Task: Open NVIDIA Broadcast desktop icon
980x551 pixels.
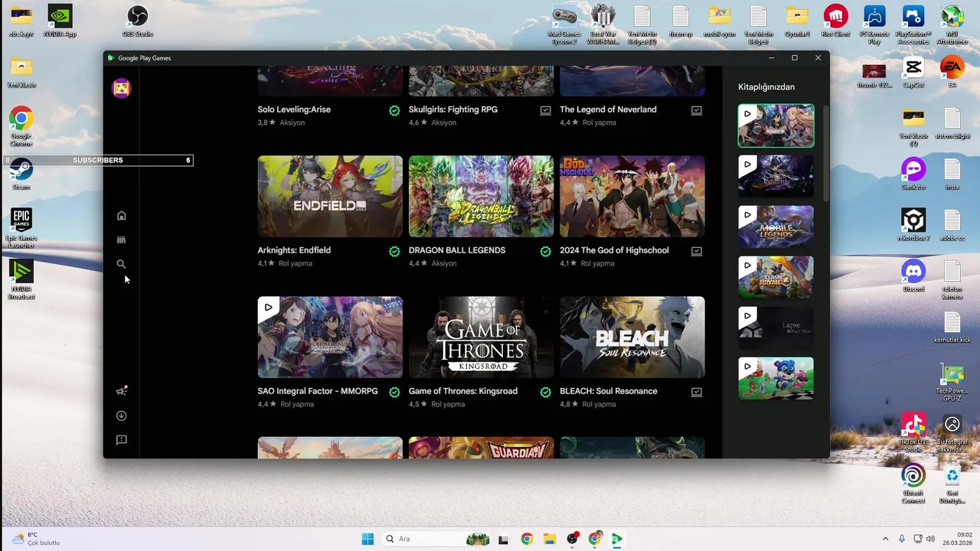Action: pyautogui.click(x=21, y=279)
